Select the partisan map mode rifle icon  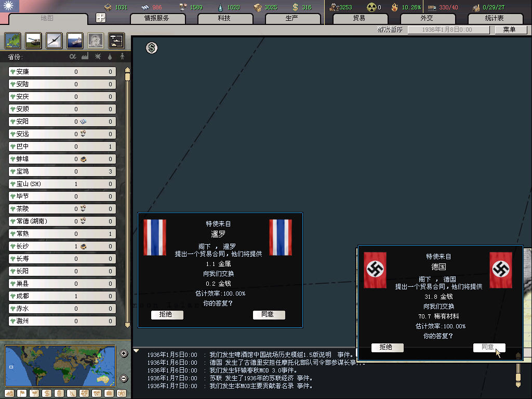coord(72,393)
